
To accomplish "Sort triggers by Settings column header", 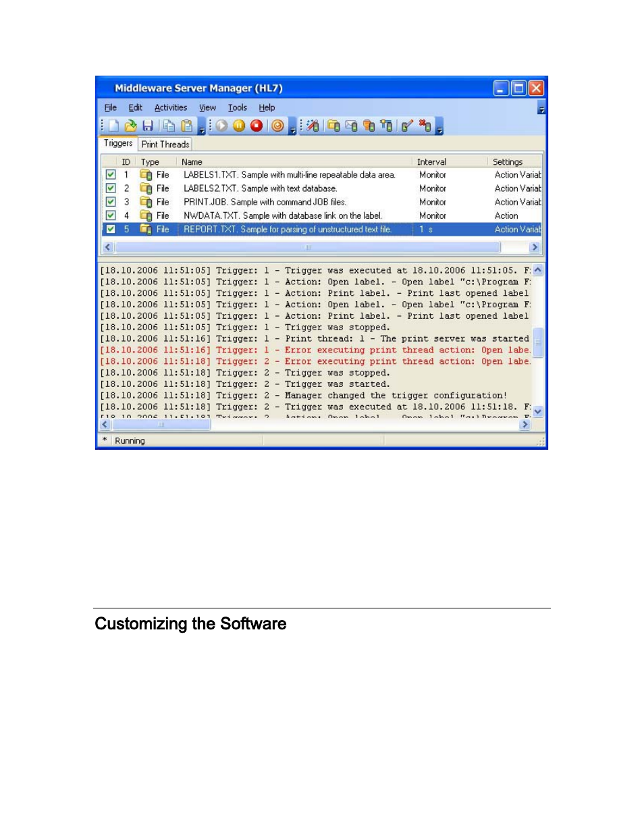I will coord(514,162).
